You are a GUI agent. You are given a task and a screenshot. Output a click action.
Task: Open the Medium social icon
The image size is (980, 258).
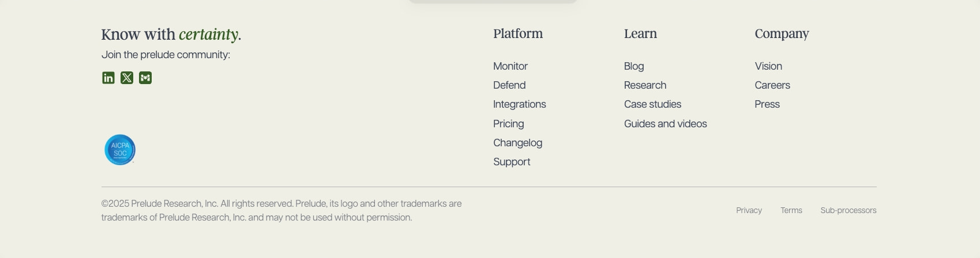(145, 78)
